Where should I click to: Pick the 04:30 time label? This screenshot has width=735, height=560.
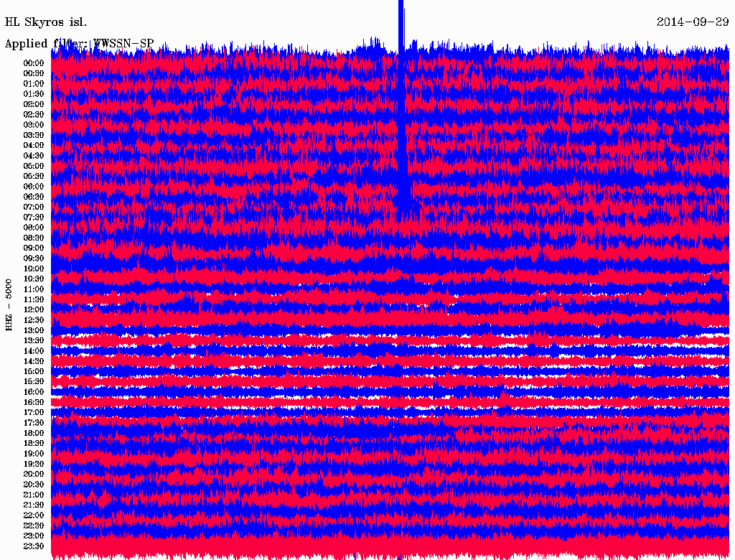coord(34,155)
